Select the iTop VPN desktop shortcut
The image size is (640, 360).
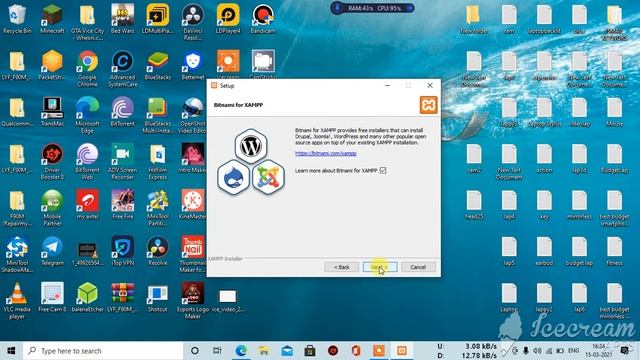[122, 252]
